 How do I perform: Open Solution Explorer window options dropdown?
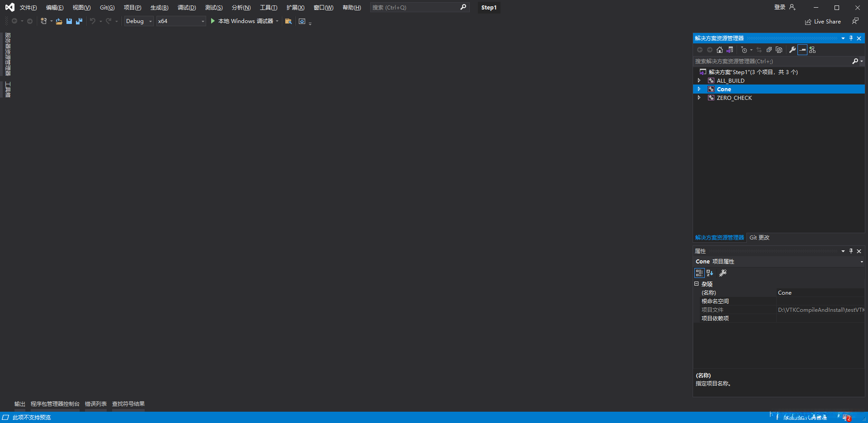coord(843,38)
